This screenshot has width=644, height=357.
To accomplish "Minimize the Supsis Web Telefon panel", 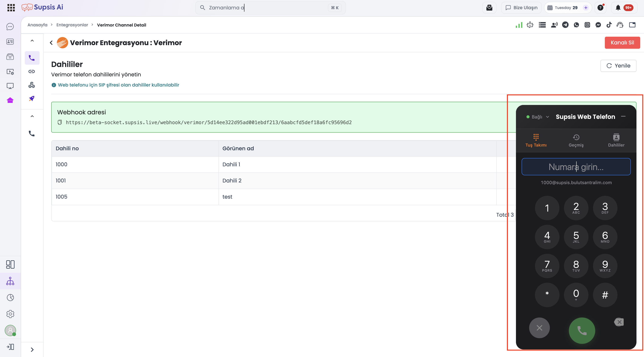I will pyautogui.click(x=623, y=116).
